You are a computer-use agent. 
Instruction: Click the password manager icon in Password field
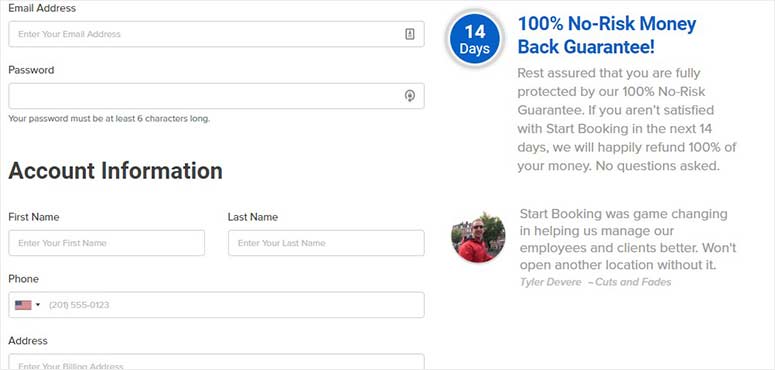(410, 96)
